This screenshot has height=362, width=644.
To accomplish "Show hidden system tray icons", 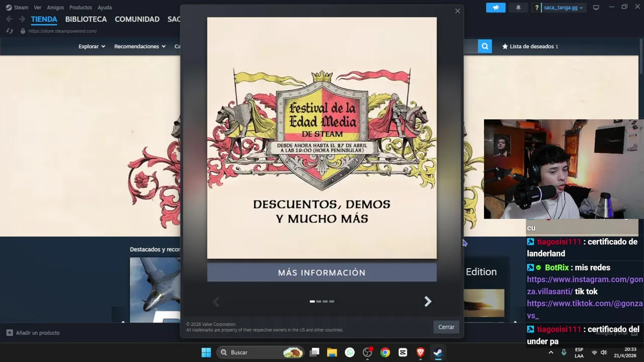I will click(550, 352).
